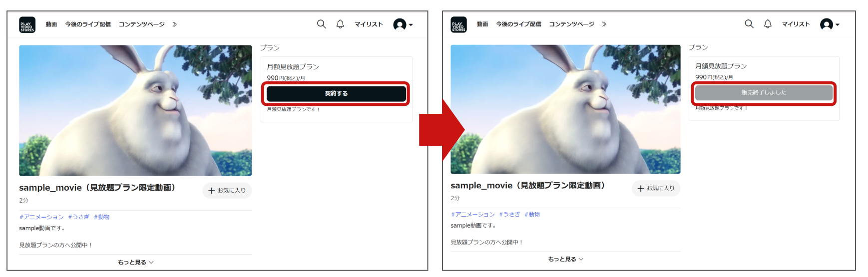Click the #アニメーション hashtag in left screenshot
The width and height of the screenshot is (868, 277).
(x=41, y=217)
